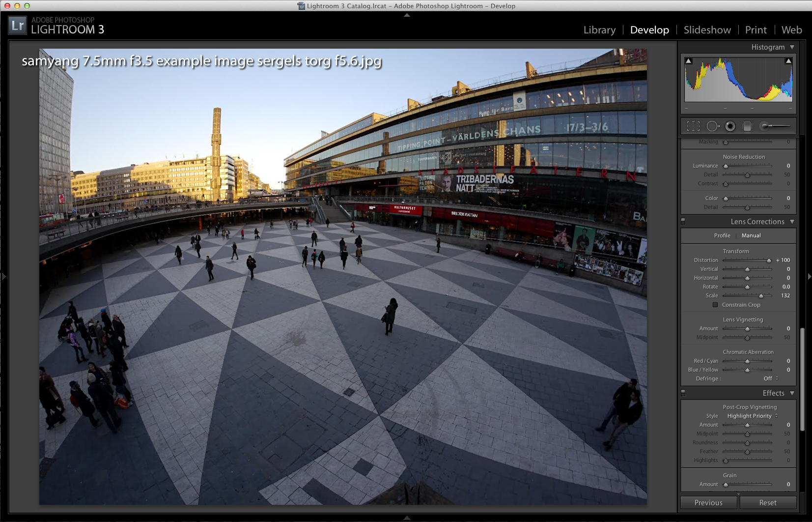The width and height of the screenshot is (812, 522).
Task: Click the right panel hide arrow
Action: pyautogui.click(x=809, y=277)
